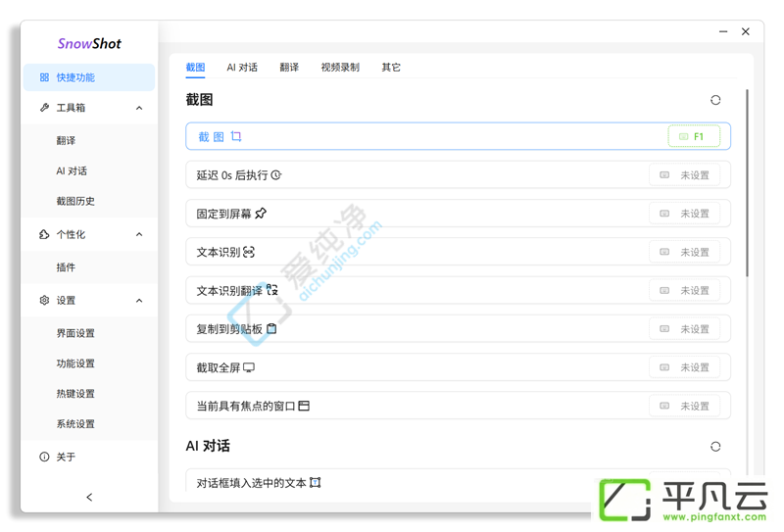The height and width of the screenshot is (532, 784).
Task: Switch to the AI 对话 tab
Action: pyautogui.click(x=242, y=67)
